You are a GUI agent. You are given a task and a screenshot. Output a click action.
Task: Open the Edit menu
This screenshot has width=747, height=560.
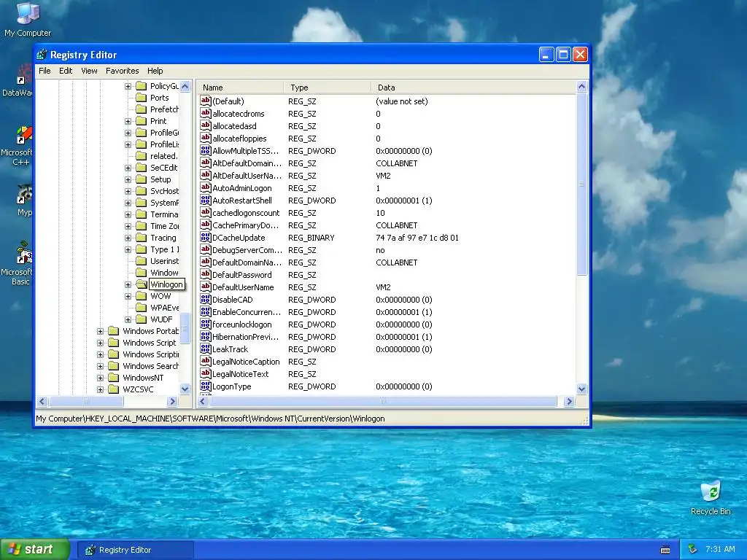coord(66,71)
